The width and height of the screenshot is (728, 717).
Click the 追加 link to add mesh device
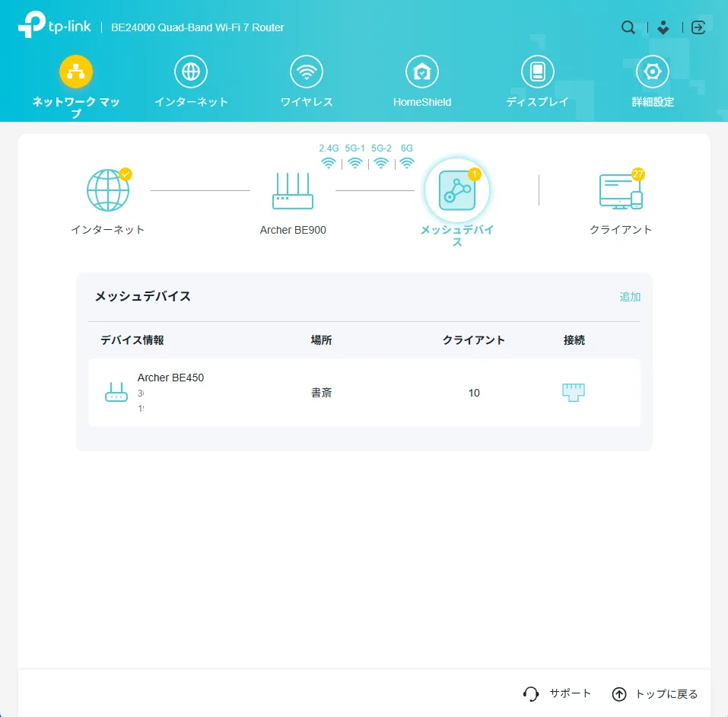(630, 296)
